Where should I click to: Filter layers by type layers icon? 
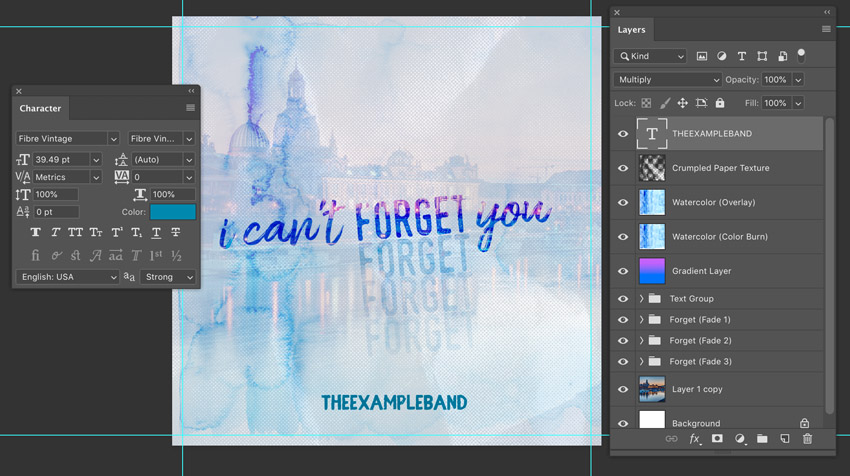tap(742, 56)
